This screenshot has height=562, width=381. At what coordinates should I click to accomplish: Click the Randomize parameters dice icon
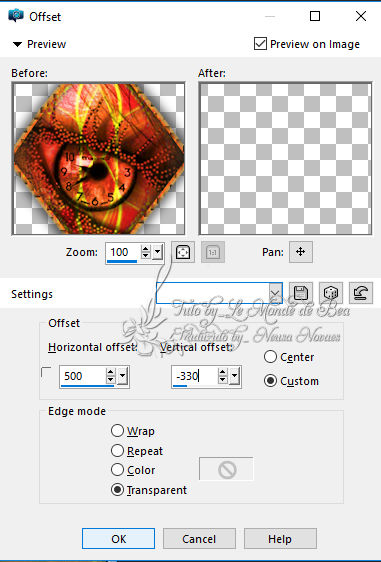click(x=330, y=293)
